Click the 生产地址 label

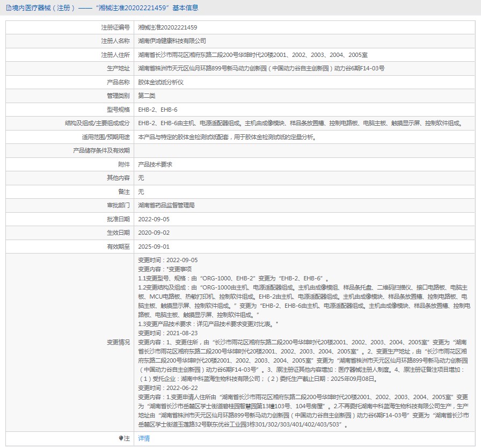(118, 68)
